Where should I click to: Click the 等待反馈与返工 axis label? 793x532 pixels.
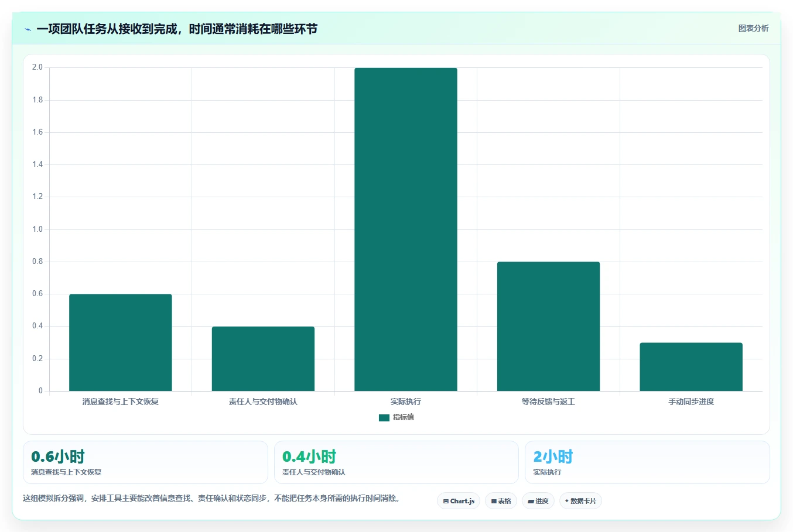click(548, 401)
